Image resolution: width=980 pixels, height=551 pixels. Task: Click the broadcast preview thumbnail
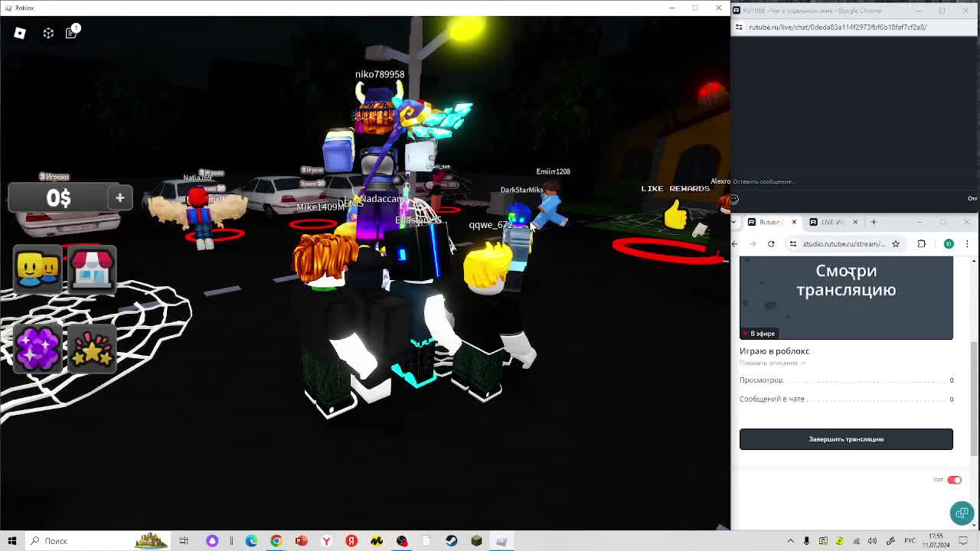coord(846,298)
